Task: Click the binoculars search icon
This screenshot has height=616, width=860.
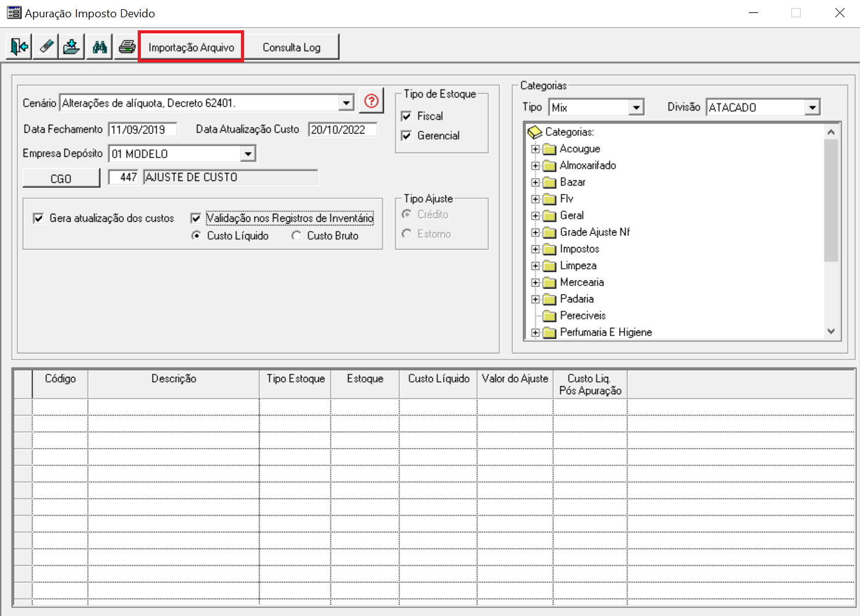Action: [99, 47]
